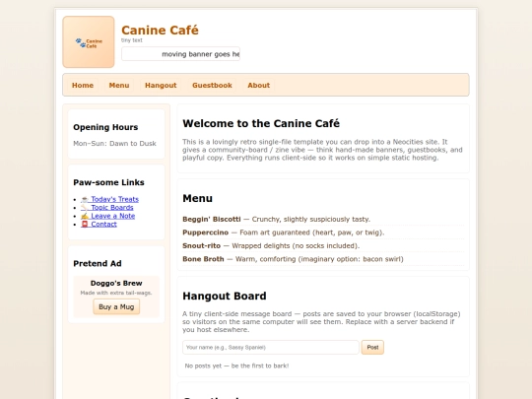Open the Hangout navigation item
The height and width of the screenshot is (399, 532).
pos(161,85)
